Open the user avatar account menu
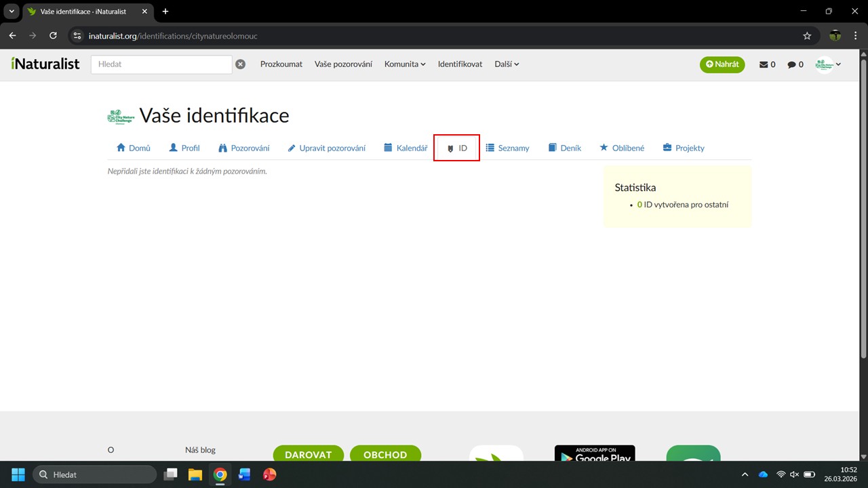The height and width of the screenshot is (488, 868). pyautogui.click(x=828, y=64)
